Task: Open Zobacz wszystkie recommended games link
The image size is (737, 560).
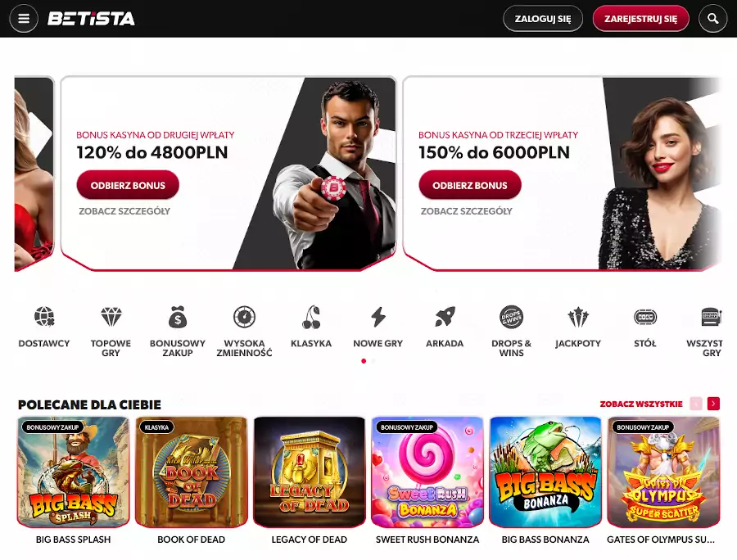Action: pos(641,404)
